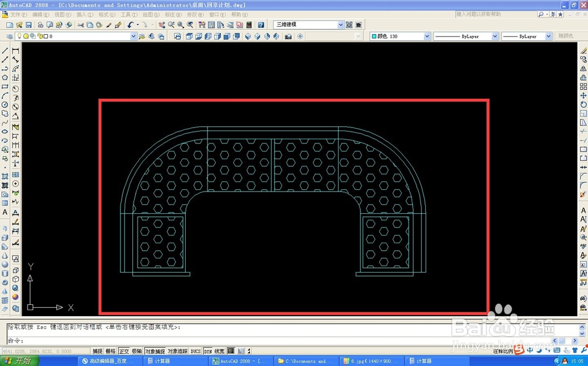Open the 颜色 130 color dropdown
The height and width of the screenshot is (366, 588).
[x=427, y=36]
